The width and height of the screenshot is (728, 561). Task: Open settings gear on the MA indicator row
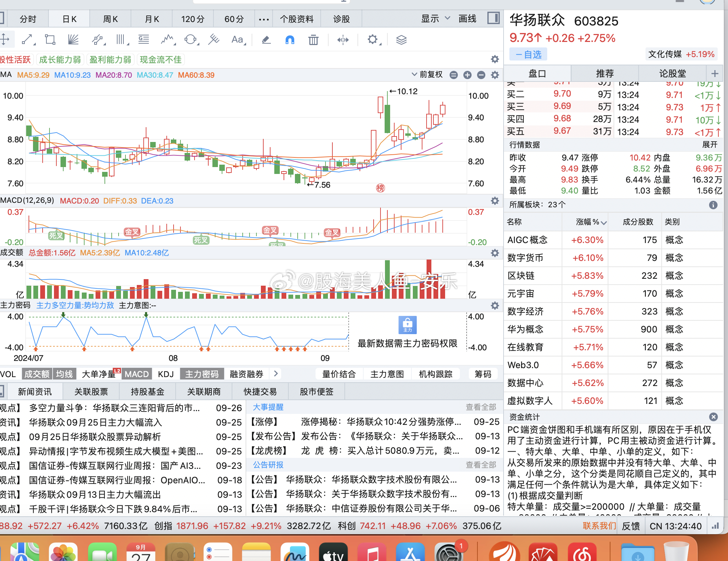[495, 75]
